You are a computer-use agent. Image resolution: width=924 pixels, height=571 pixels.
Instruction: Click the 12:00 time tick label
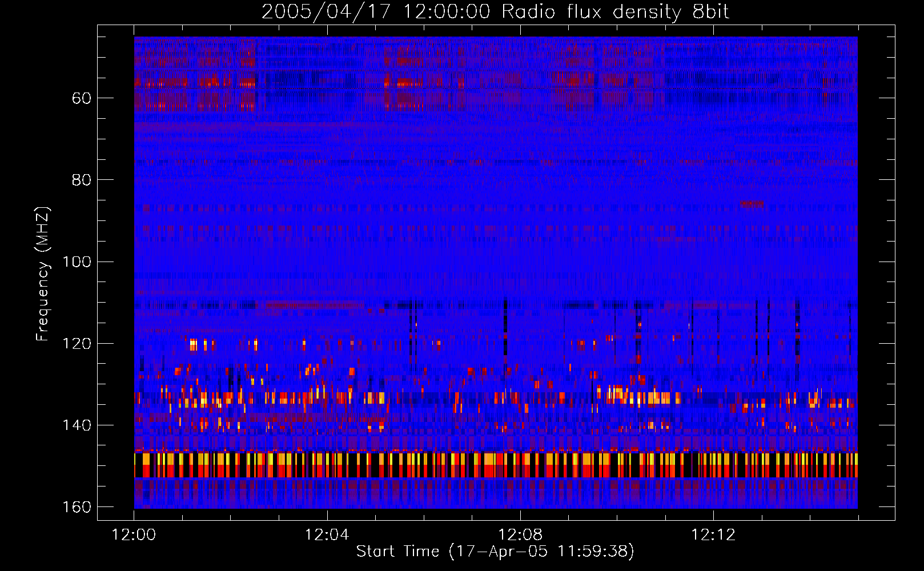point(134,535)
